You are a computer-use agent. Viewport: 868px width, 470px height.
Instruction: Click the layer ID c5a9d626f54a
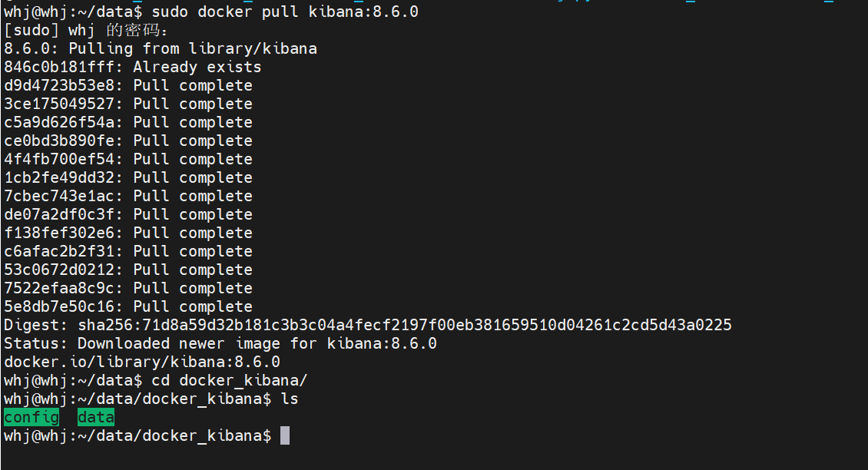[59, 122]
